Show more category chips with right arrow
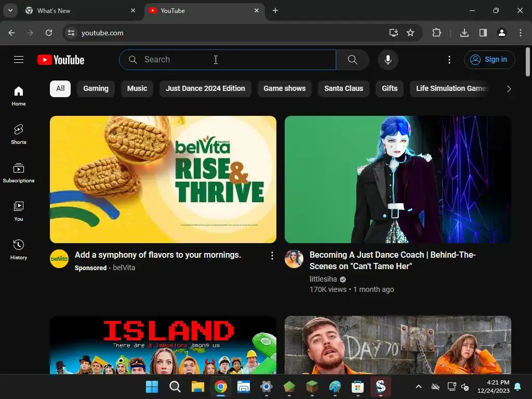The height and width of the screenshot is (399, 532). point(509,89)
